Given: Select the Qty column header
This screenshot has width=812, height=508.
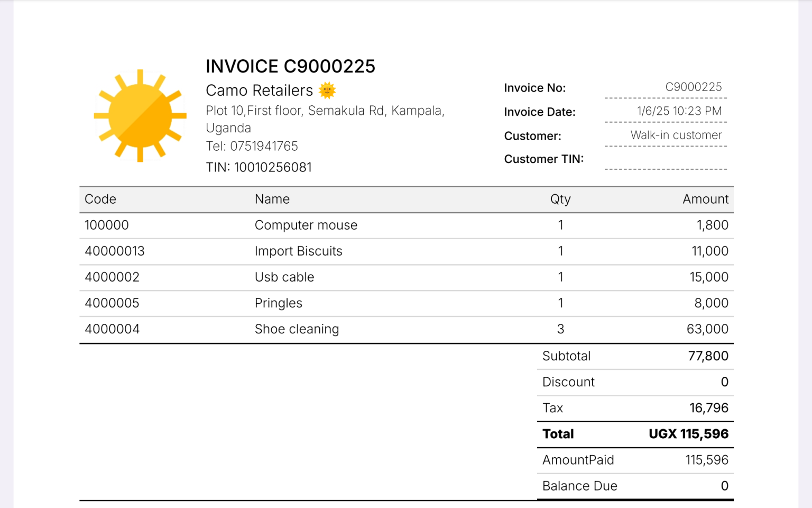Looking at the screenshot, I should pyautogui.click(x=560, y=199).
